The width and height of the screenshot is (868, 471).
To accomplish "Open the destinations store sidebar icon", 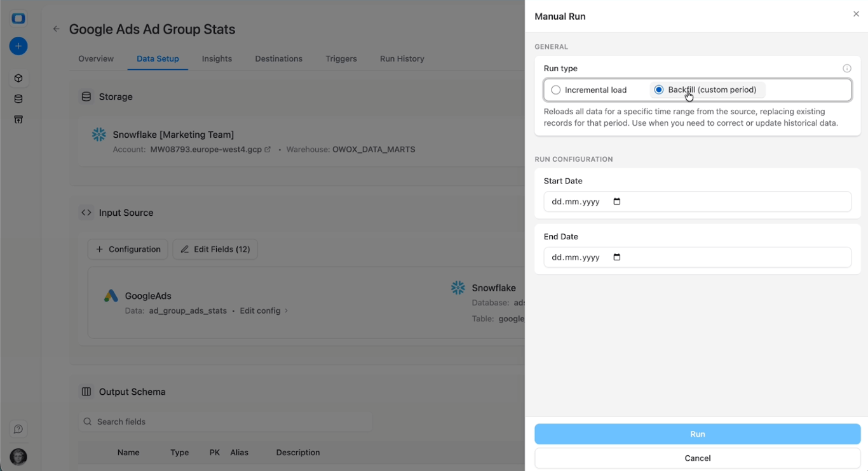I will (x=18, y=119).
